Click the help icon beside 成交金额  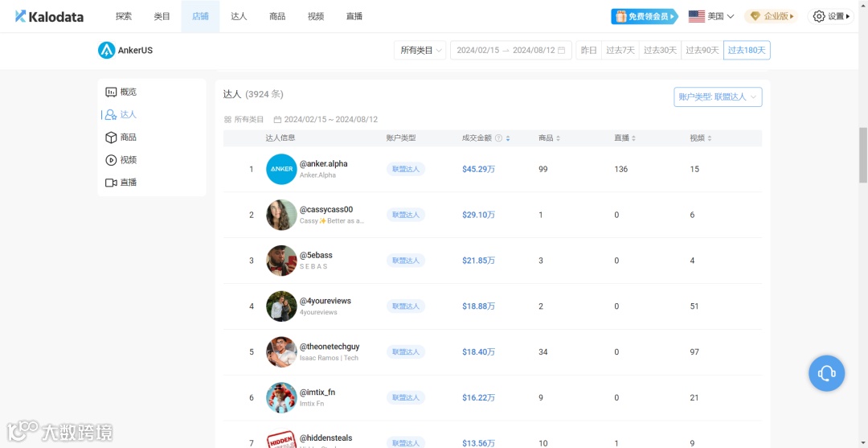click(499, 138)
